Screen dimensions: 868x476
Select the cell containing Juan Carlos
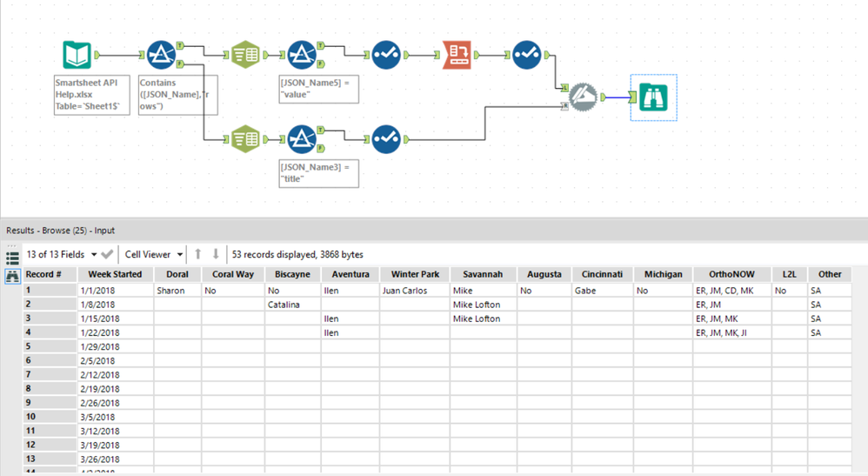tap(415, 291)
